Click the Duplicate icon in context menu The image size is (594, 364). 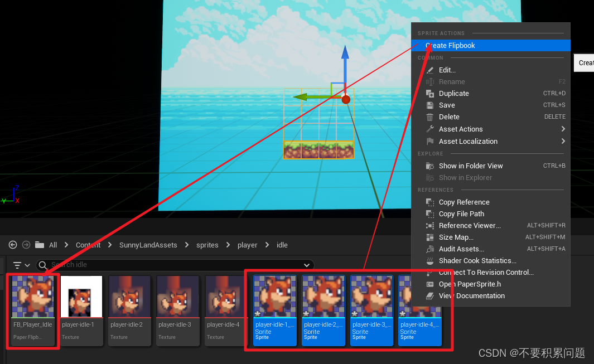coord(429,94)
